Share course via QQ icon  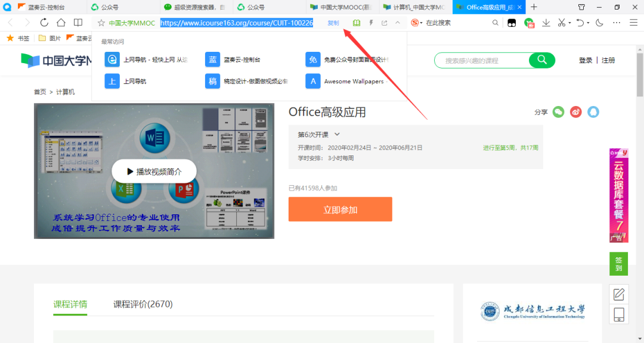593,111
